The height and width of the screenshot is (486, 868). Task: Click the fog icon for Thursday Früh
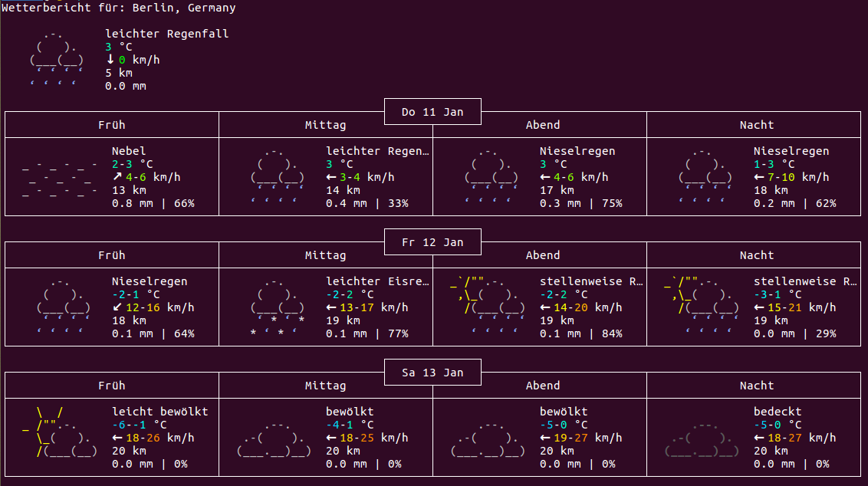59,178
